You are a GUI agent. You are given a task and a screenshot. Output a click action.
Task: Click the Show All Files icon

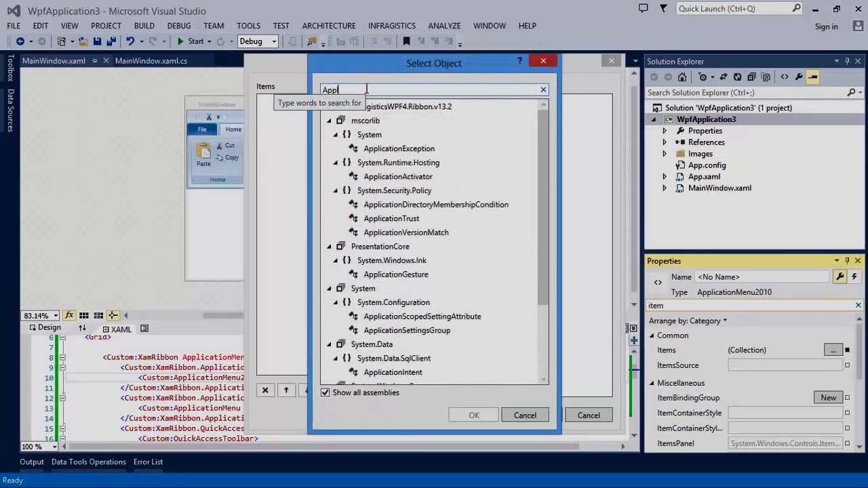(766, 77)
